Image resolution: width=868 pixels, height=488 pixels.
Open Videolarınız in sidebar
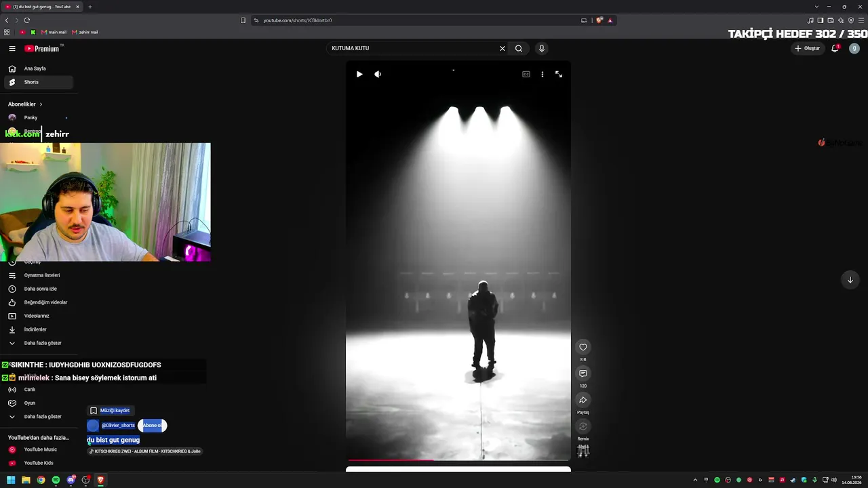tap(38, 316)
